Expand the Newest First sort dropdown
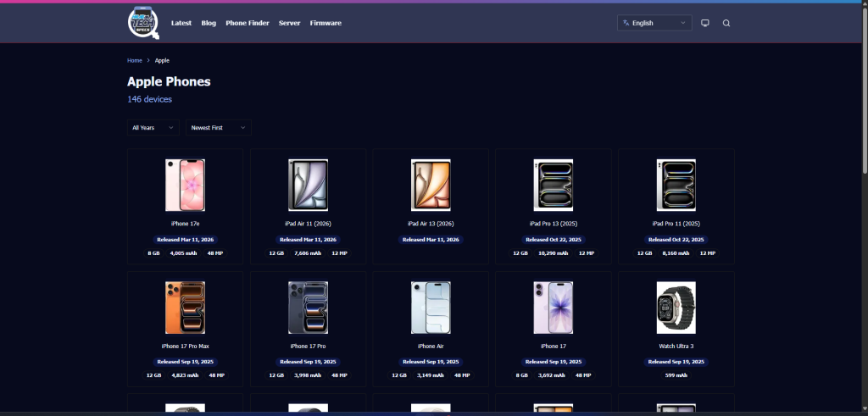Viewport: 868px width, 416px height. [218, 128]
